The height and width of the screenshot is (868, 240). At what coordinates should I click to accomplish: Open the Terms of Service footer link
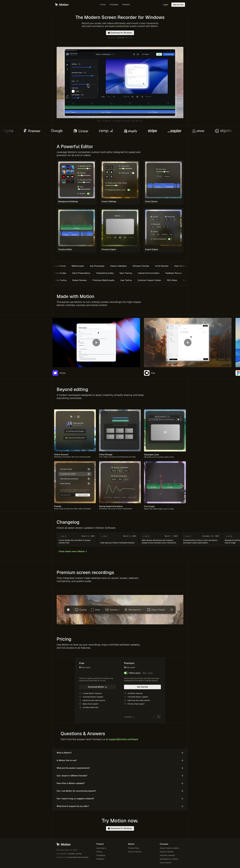(135, 852)
